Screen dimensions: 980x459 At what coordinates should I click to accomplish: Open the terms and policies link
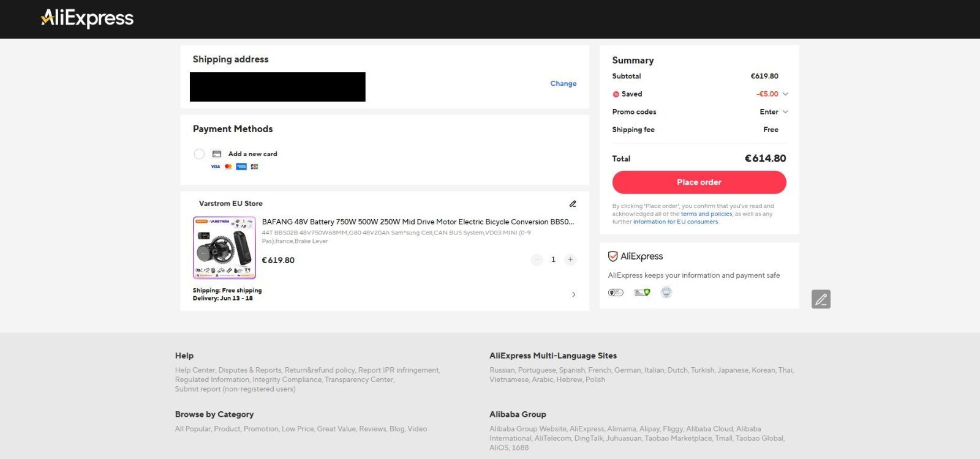coord(706,214)
